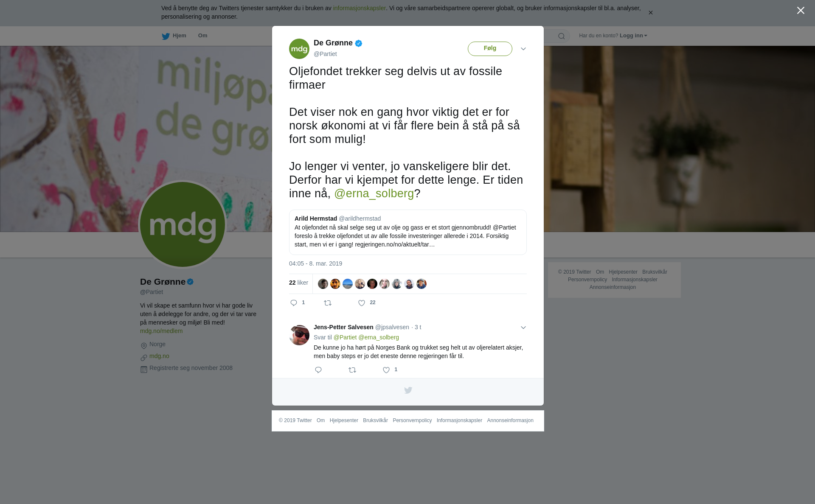Like Jens-Petter Salvesen's reply

pos(386,370)
